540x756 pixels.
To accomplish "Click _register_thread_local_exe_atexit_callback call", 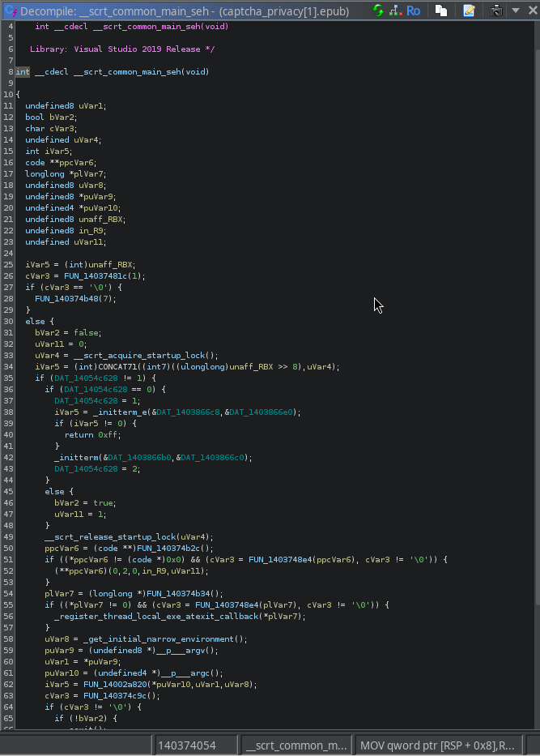I will pyautogui.click(x=151, y=616).
